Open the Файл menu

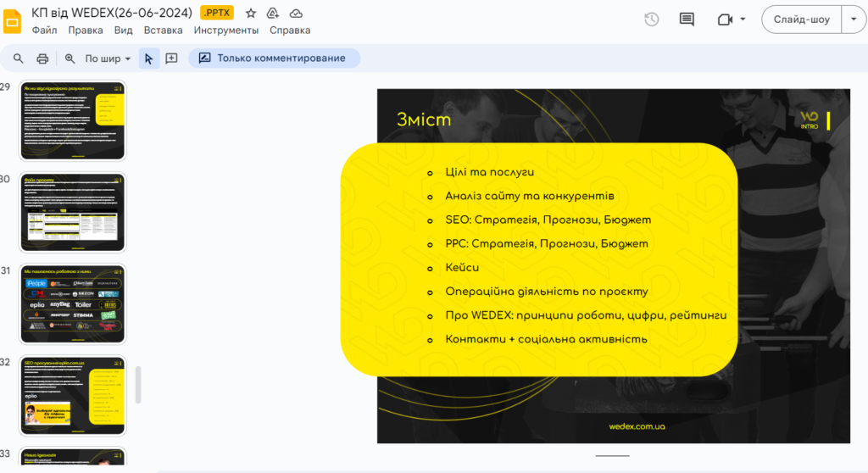(44, 31)
